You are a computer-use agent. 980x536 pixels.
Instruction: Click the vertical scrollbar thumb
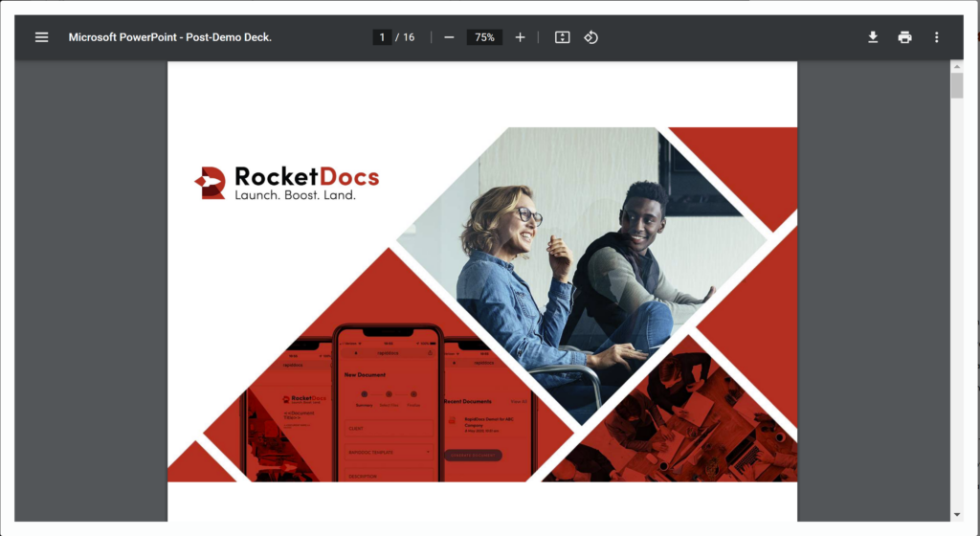click(957, 85)
